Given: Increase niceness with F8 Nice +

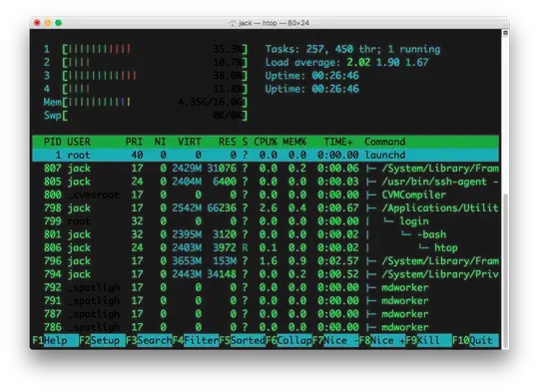Looking at the screenshot, I should 382,340.
